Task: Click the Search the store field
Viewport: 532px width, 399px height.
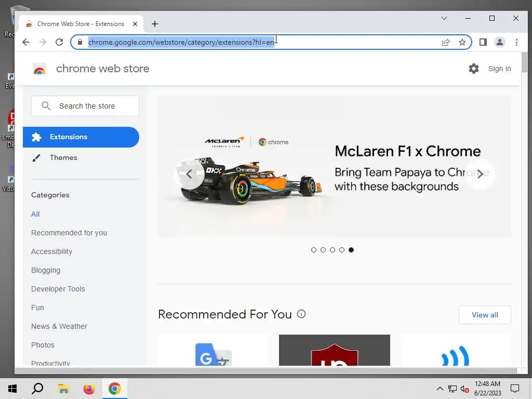Action: coord(85,106)
